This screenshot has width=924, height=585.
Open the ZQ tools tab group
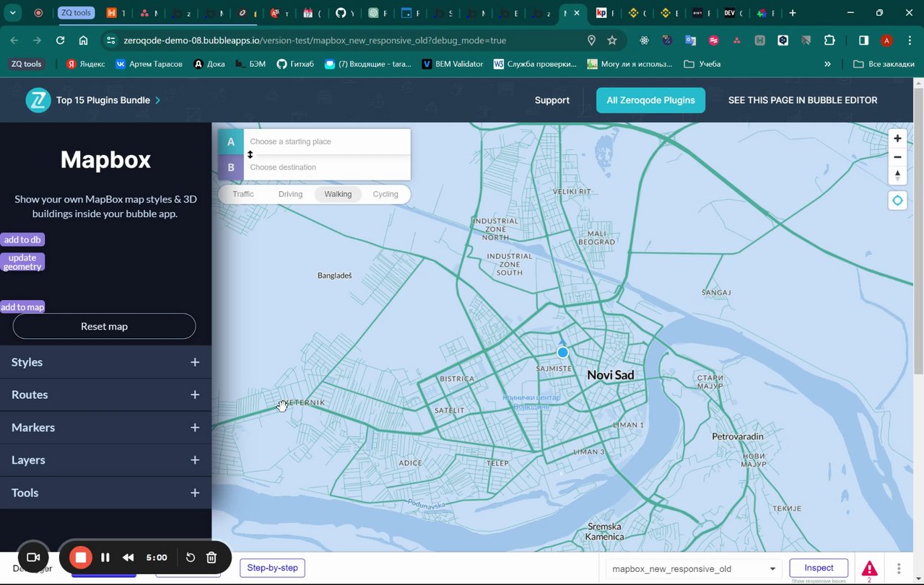75,13
